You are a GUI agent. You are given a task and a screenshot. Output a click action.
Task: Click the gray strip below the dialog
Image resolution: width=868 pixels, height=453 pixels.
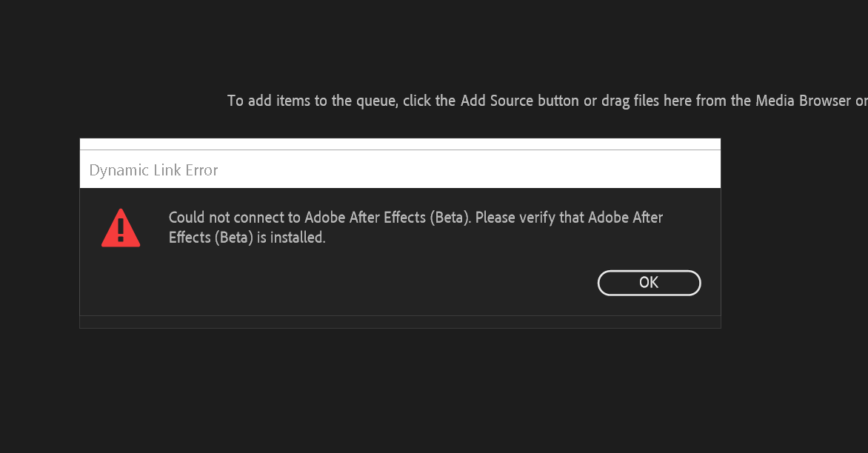coord(400,323)
